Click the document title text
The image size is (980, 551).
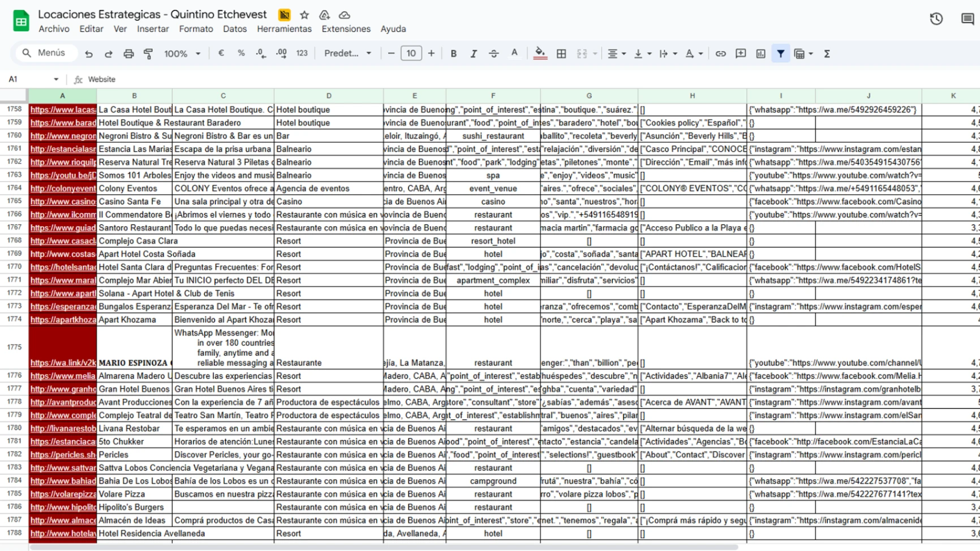(x=152, y=14)
